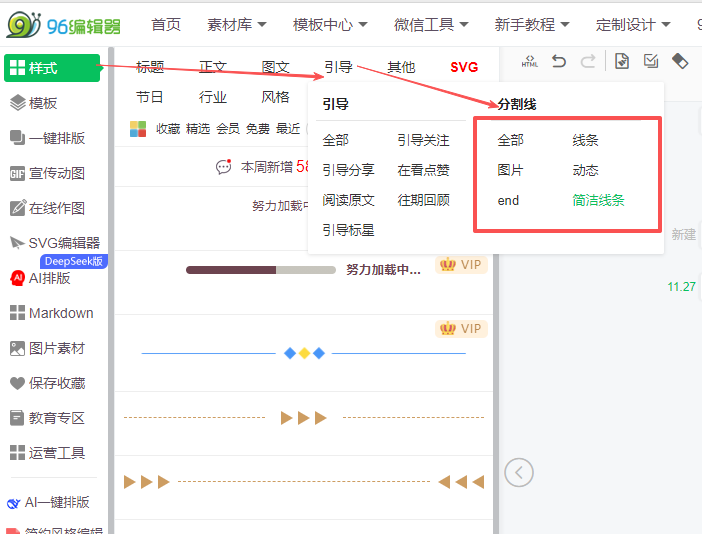Select 简洁线条 in the 分割线 submenu
Viewport: 702px width, 534px height.
(x=598, y=200)
